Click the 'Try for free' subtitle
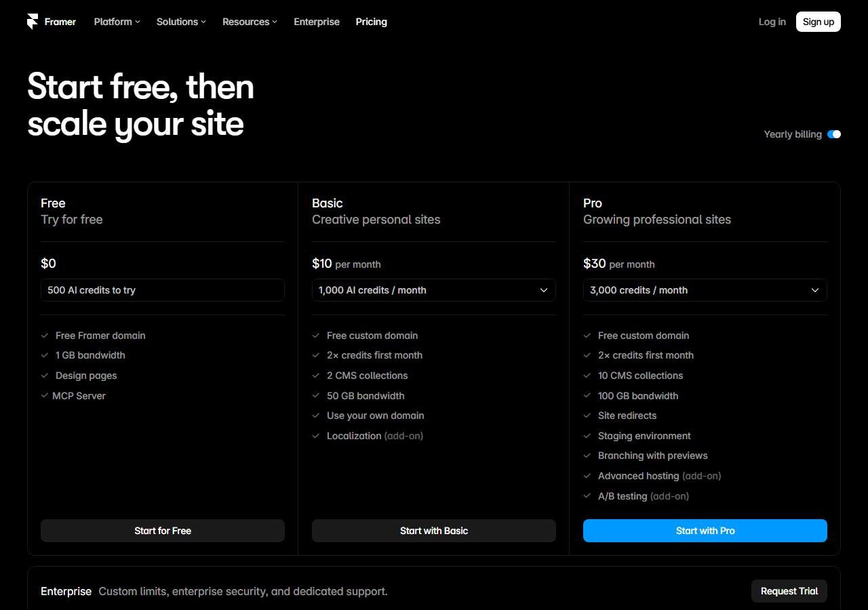The image size is (868, 610). (72, 220)
